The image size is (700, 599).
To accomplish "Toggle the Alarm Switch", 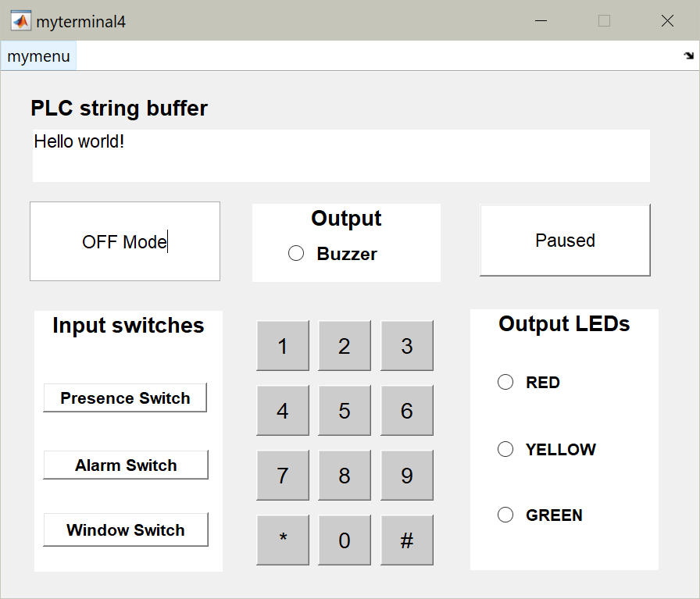I will pyautogui.click(x=126, y=465).
